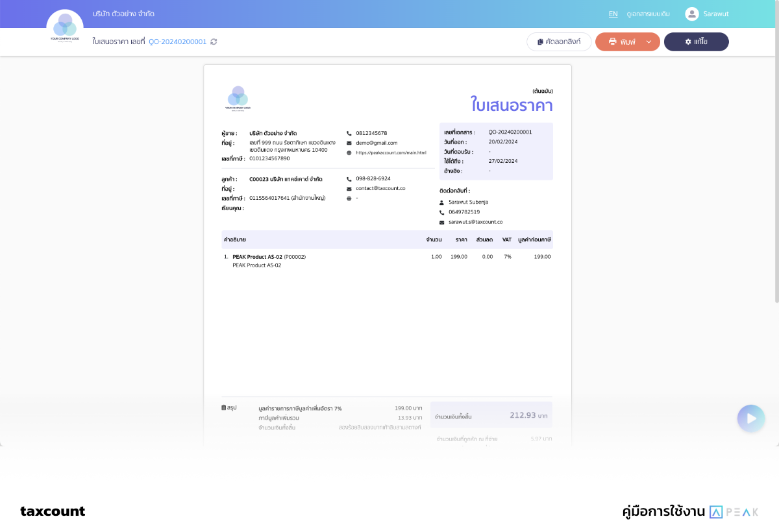Click the phone icon beside 098-828-6924
The width and height of the screenshot is (779, 532).
tap(349, 178)
